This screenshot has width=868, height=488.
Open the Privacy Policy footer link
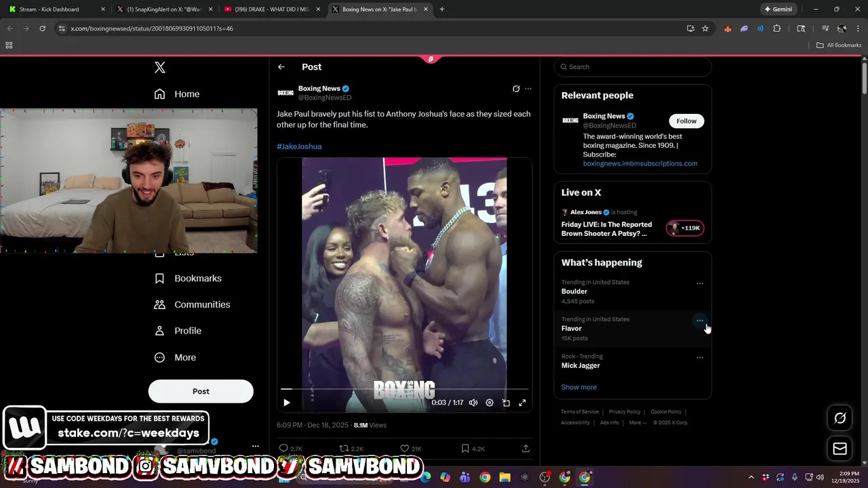(x=625, y=412)
